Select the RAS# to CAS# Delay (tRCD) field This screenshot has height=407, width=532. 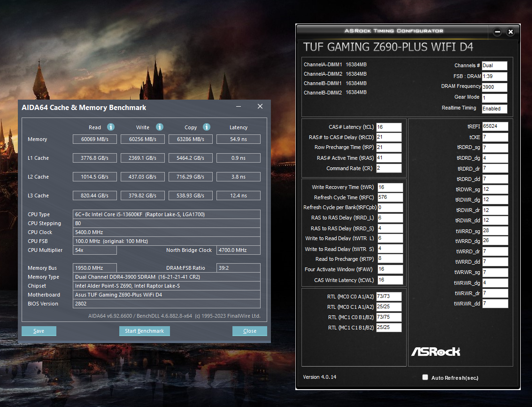point(389,137)
